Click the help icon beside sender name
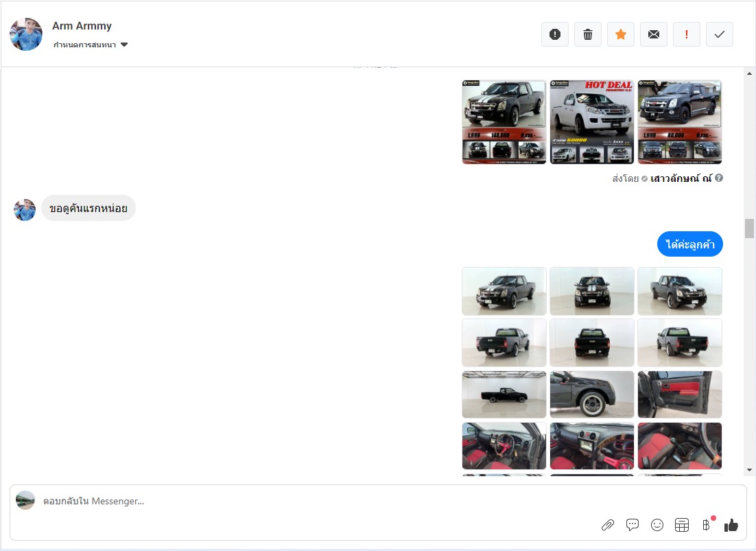The height and width of the screenshot is (551, 756). (x=719, y=178)
